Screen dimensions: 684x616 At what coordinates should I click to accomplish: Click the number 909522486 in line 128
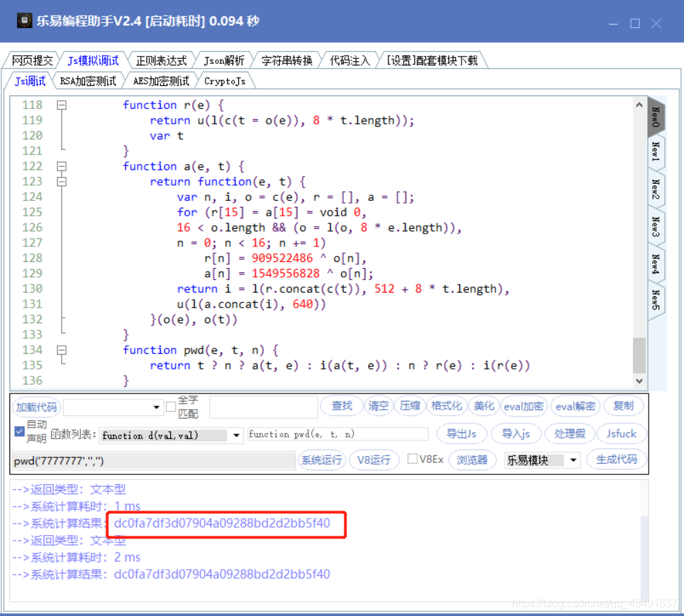pyautogui.click(x=282, y=258)
